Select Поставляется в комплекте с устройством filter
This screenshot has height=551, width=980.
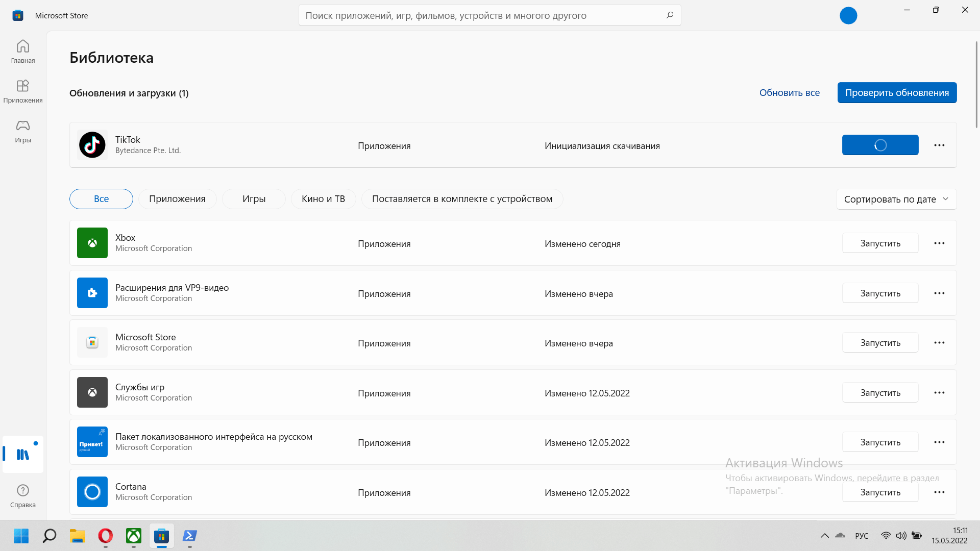[462, 199]
